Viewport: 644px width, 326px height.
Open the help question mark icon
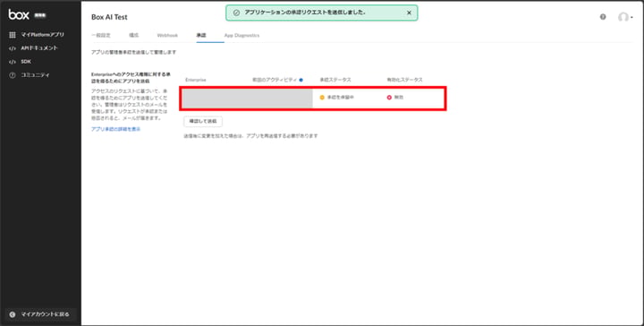coord(603,17)
